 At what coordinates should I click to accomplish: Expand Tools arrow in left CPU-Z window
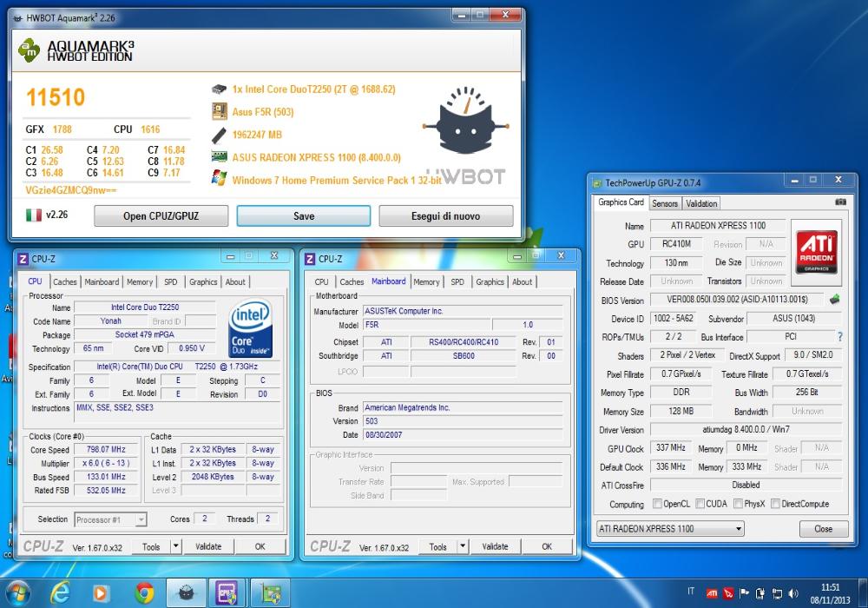(x=175, y=546)
